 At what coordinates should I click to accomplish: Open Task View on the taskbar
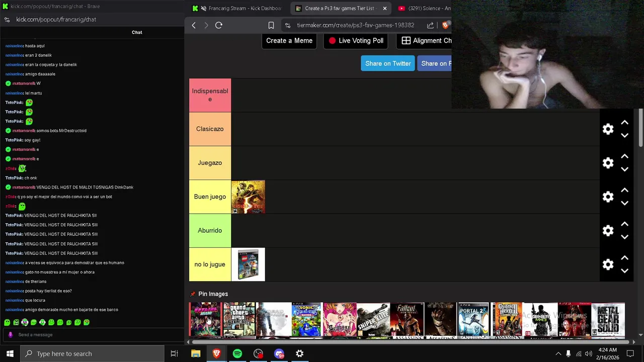coord(175,354)
